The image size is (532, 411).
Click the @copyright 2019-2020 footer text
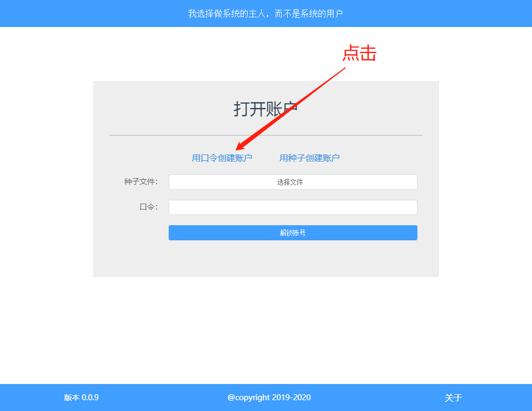point(269,397)
